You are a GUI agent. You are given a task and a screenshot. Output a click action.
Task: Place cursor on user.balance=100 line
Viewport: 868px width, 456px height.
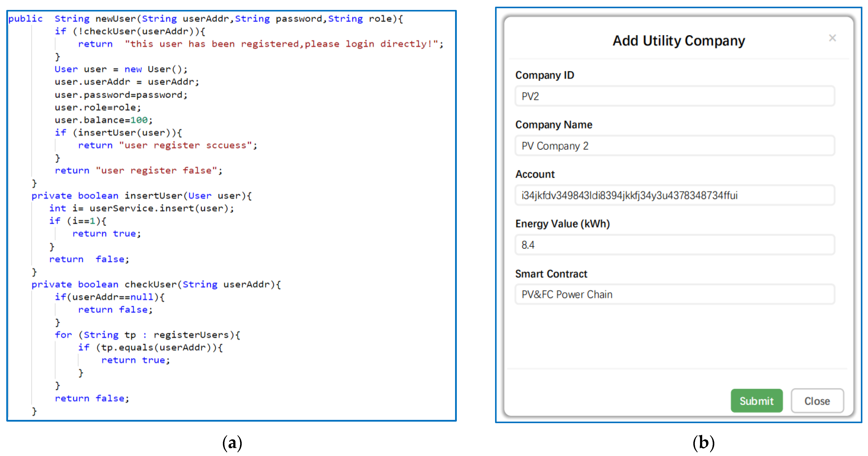[x=103, y=120]
